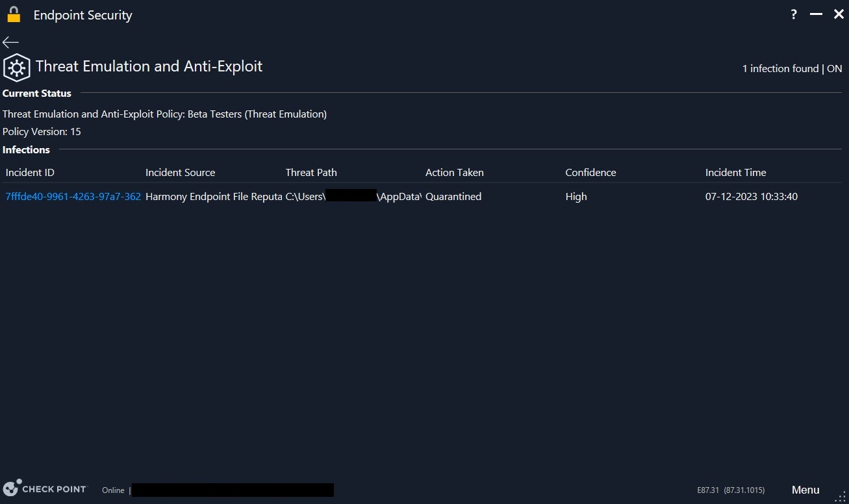849x504 pixels.
Task: Sort by Threat Path column header
Action: tap(311, 173)
